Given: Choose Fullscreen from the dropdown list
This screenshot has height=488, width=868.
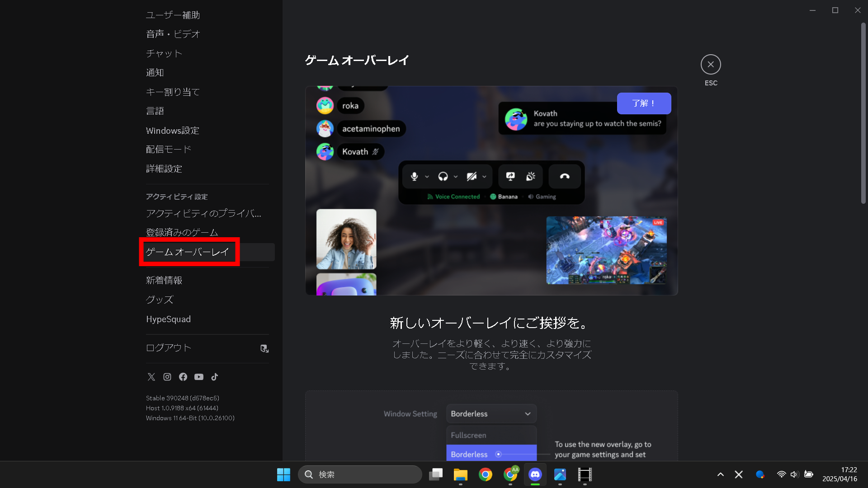Looking at the screenshot, I should pyautogui.click(x=468, y=435).
